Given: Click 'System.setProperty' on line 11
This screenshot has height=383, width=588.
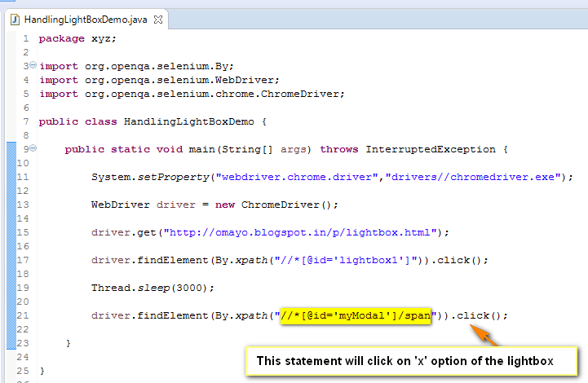Looking at the screenshot, I should (150, 178).
